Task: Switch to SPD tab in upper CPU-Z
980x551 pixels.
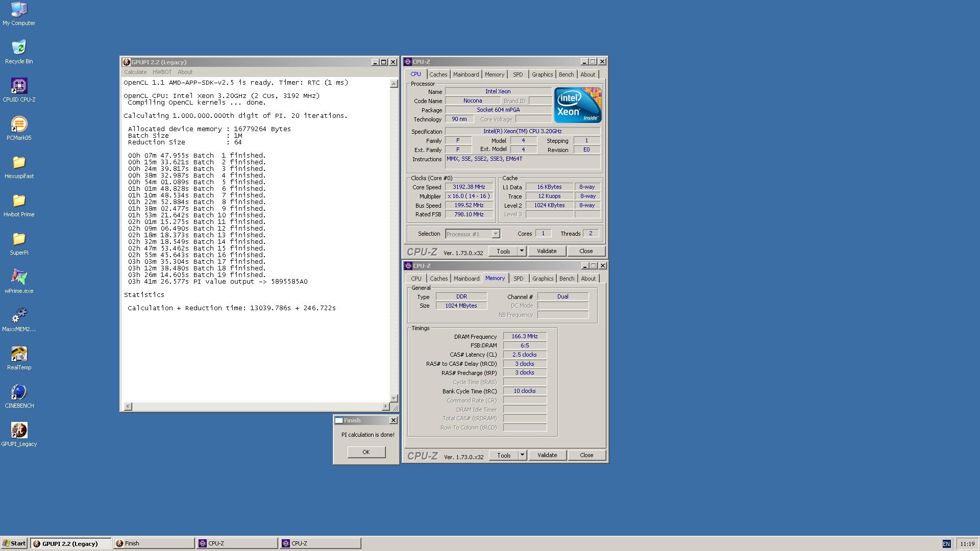Action: [518, 74]
